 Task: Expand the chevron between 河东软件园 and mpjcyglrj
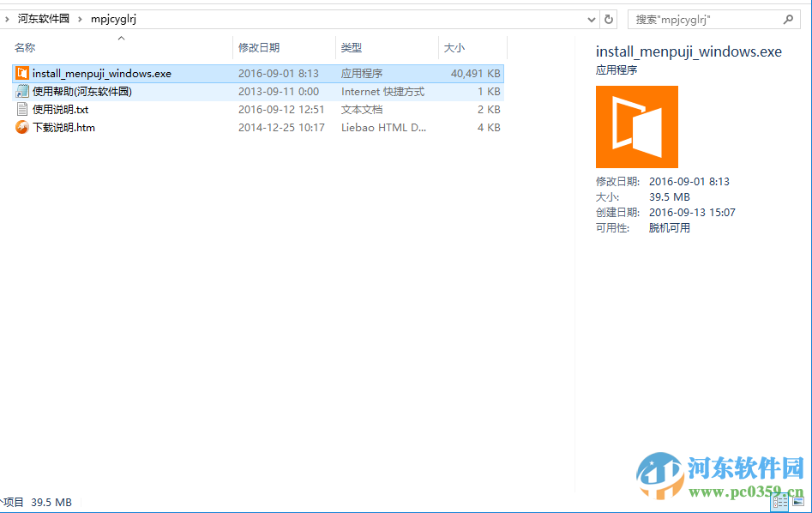pos(80,19)
